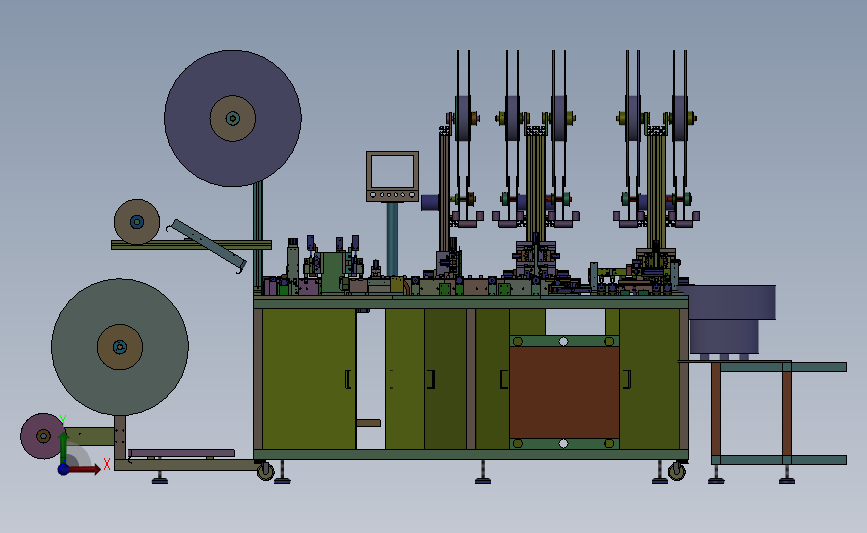Select the angled gray guide arm near the shelf
Viewport: 867px width, 533px height.
point(207,245)
